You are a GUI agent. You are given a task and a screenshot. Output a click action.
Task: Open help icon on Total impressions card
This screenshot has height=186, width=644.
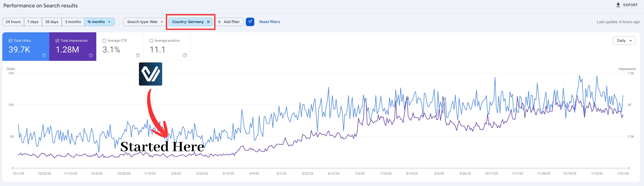point(91,55)
